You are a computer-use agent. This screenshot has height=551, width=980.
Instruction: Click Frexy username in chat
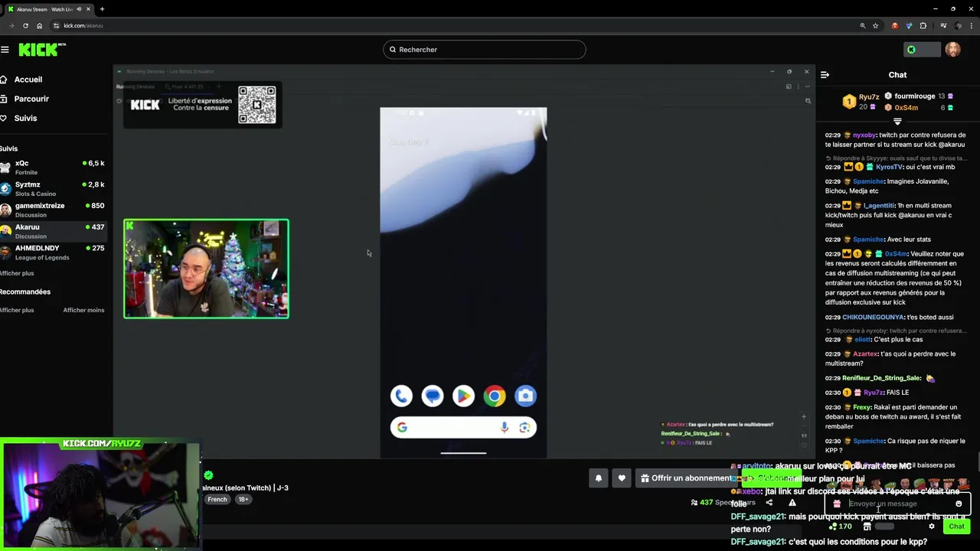[x=861, y=408]
